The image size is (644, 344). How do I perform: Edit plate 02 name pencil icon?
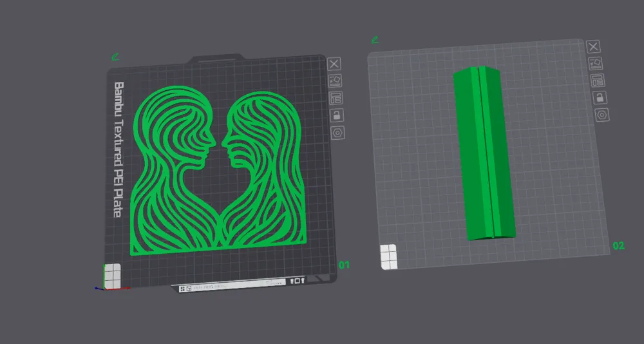[x=375, y=39]
